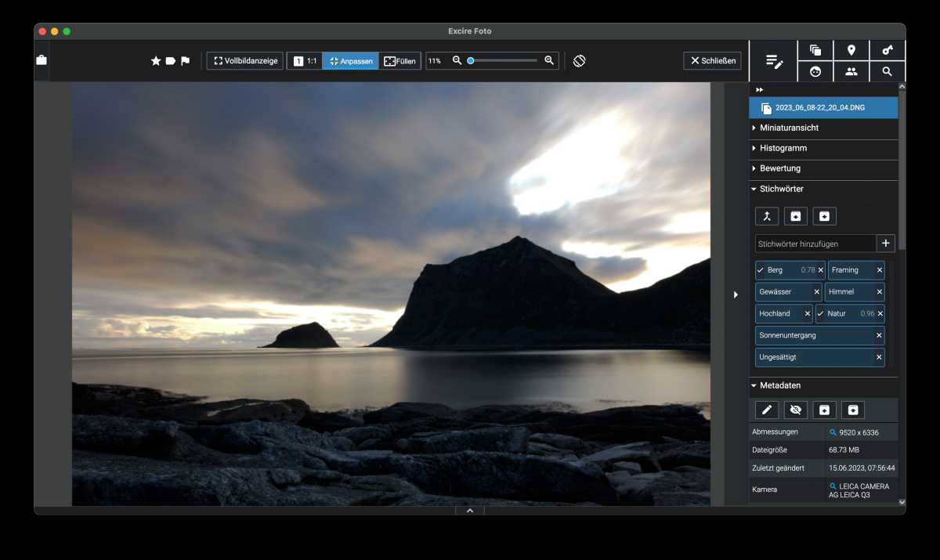Expand the Bewertung section
Viewport: 940px width, 560px height.
[x=823, y=168]
